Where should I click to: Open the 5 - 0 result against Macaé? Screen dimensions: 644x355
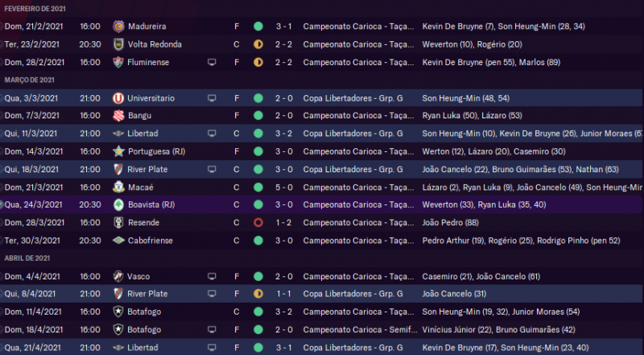(283, 186)
